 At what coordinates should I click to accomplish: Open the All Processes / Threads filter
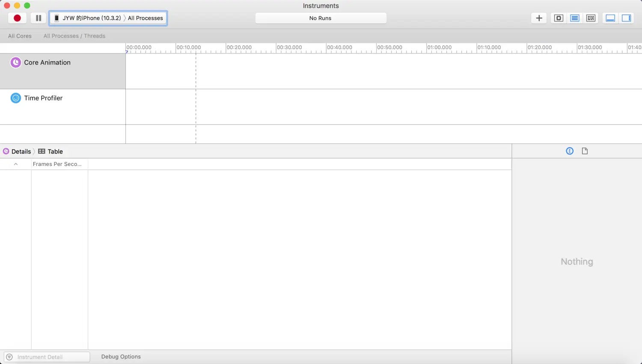(x=74, y=36)
